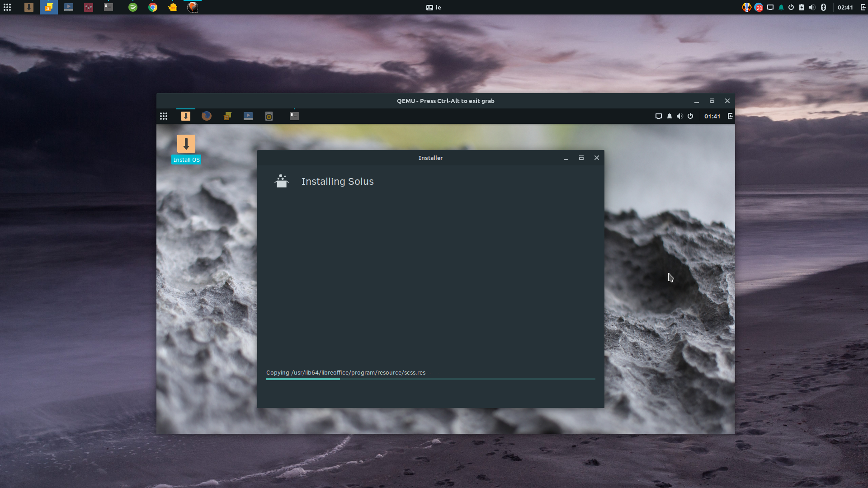Viewport: 868px width, 488px height.
Task: Click the QEMU window title bar
Action: coord(446,101)
